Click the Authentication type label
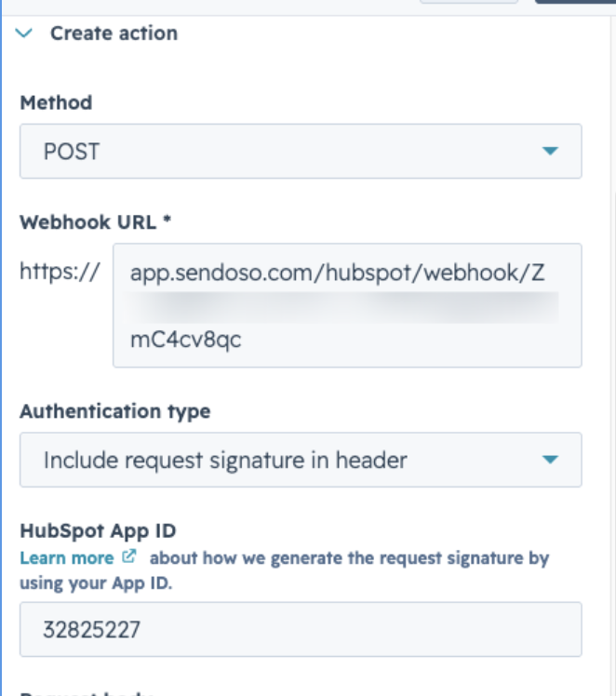 115,411
